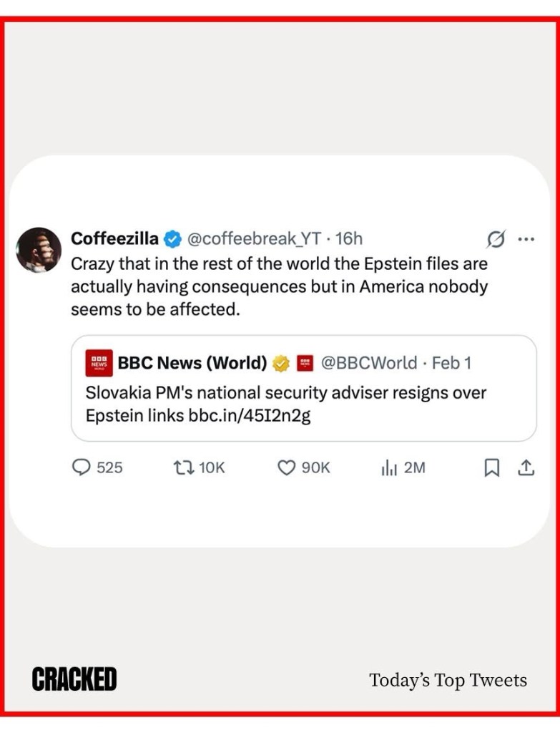The height and width of the screenshot is (733, 560).
Task: Repost the tweet with the retweet icon
Action: coord(182,467)
